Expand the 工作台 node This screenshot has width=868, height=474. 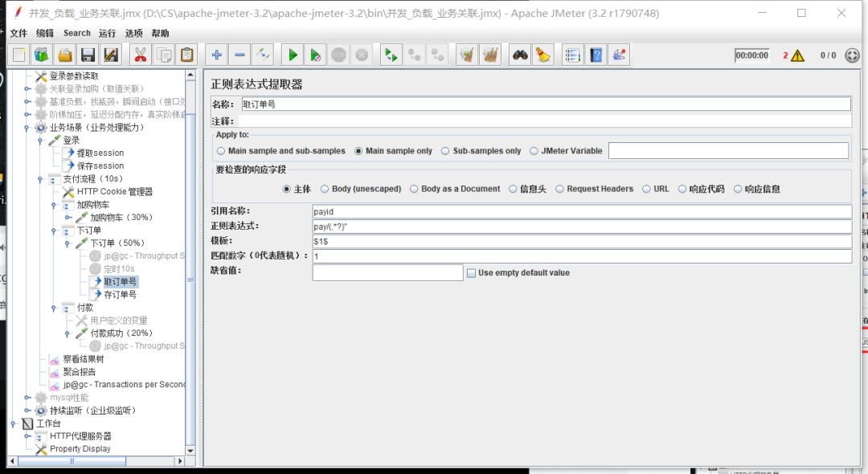tap(14, 423)
